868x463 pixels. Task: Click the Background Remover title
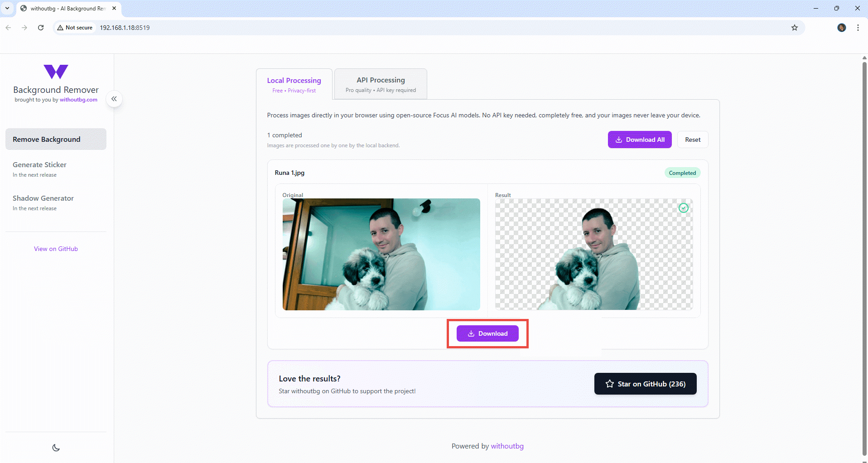tap(56, 90)
